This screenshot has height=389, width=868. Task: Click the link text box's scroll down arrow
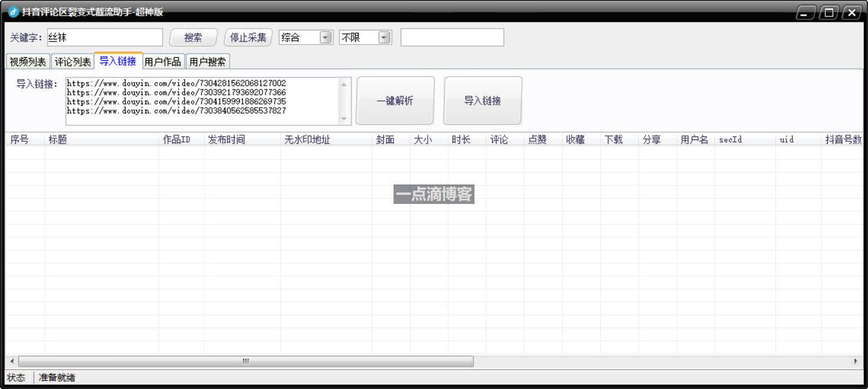tap(344, 119)
